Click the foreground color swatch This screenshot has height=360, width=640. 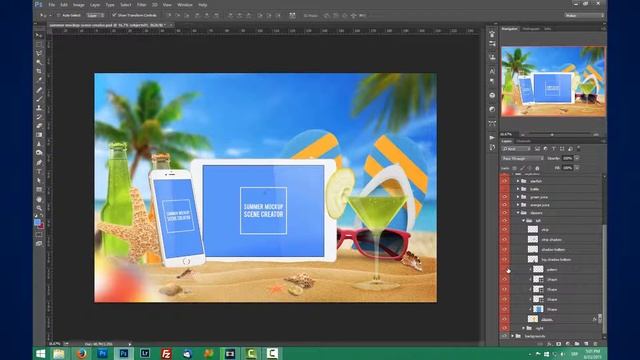click(37, 222)
